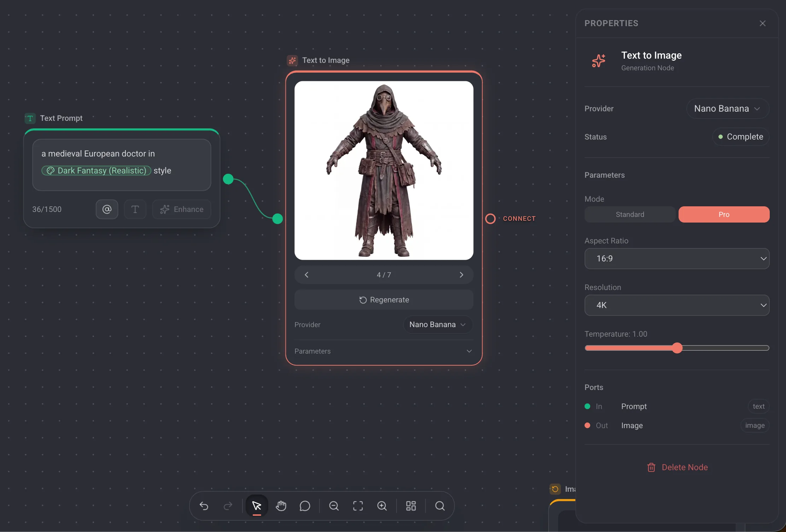Expand the node's Parameters section
Image resolution: width=786 pixels, height=532 pixels.
[x=384, y=351]
